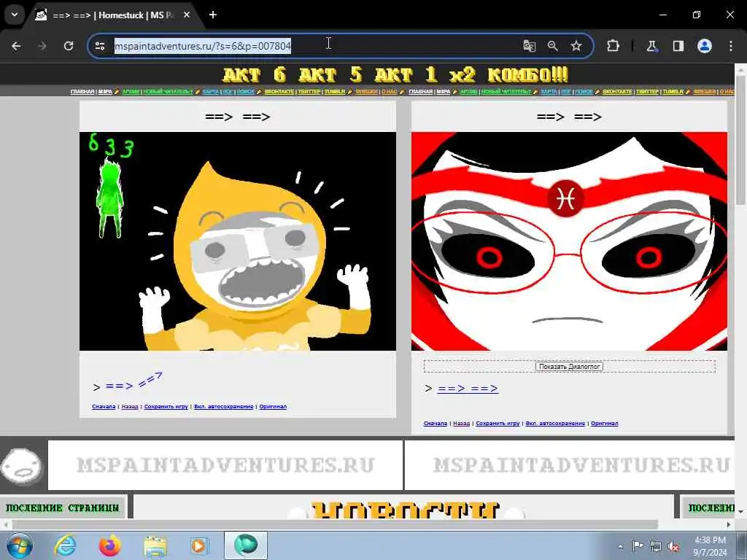
Task: Open MSPA link in left navigation bar
Action: (x=105, y=91)
